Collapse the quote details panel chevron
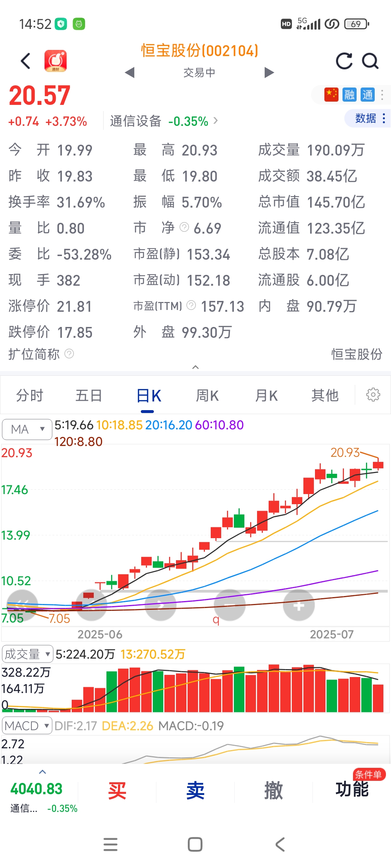 [x=195, y=367]
